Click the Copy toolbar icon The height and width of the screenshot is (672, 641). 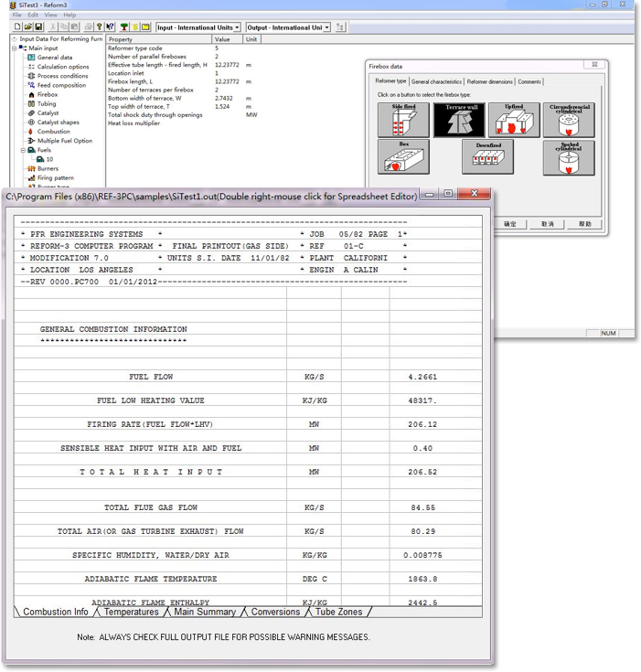tap(63, 27)
